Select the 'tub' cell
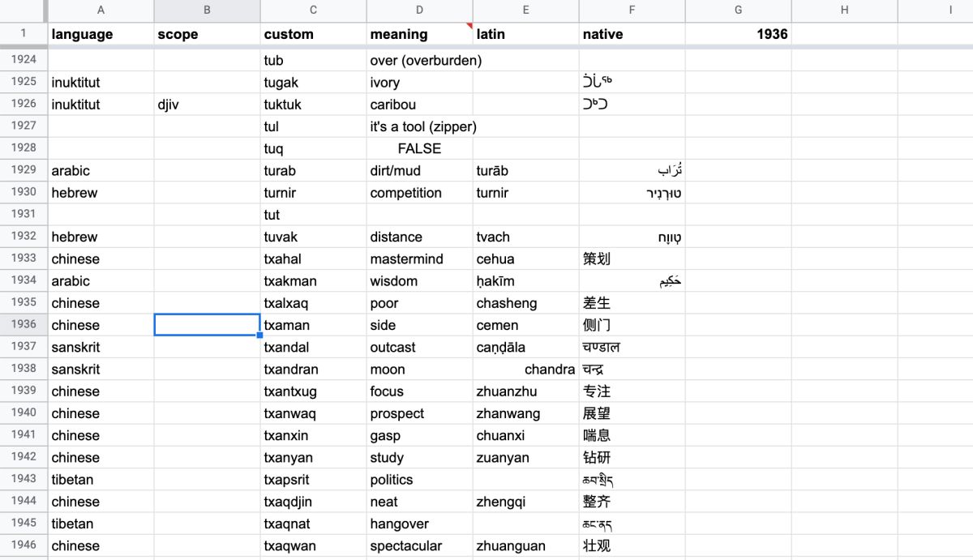973x560 pixels. tap(314, 60)
